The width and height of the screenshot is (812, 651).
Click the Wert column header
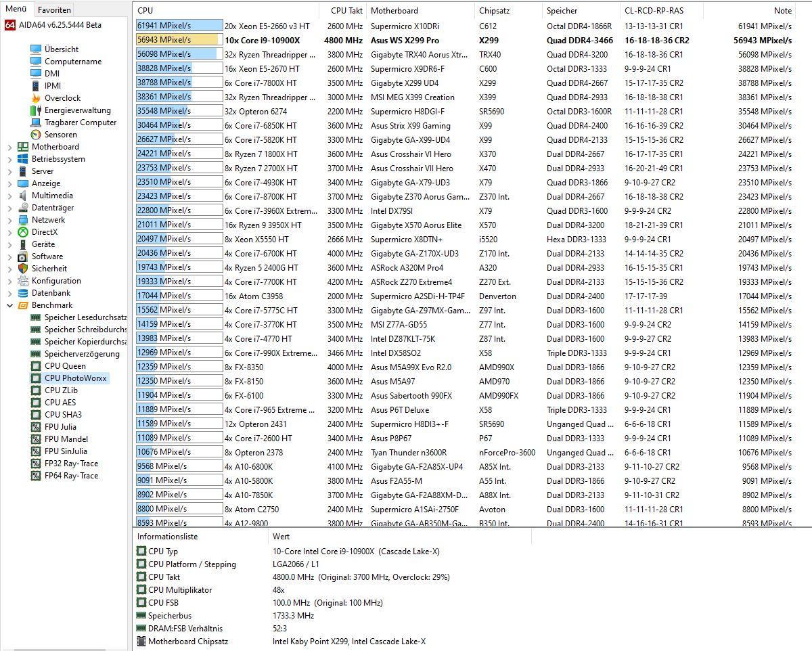tap(400, 537)
